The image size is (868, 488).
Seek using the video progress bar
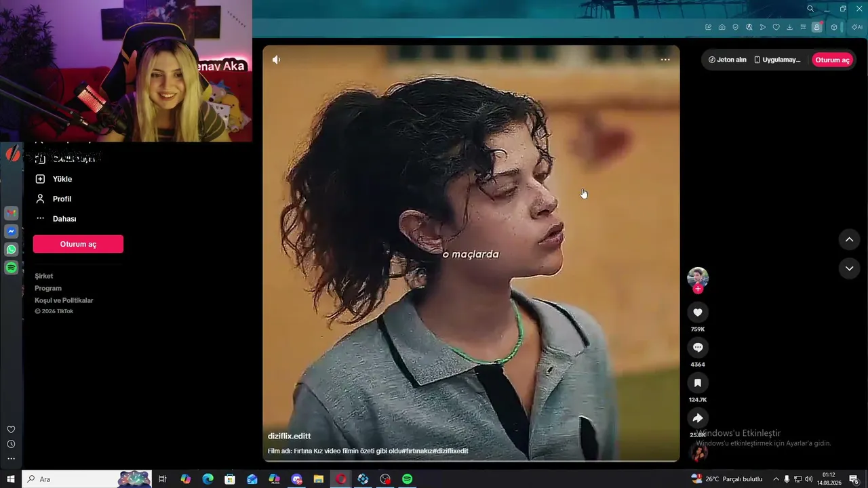[x=471, y=461]
